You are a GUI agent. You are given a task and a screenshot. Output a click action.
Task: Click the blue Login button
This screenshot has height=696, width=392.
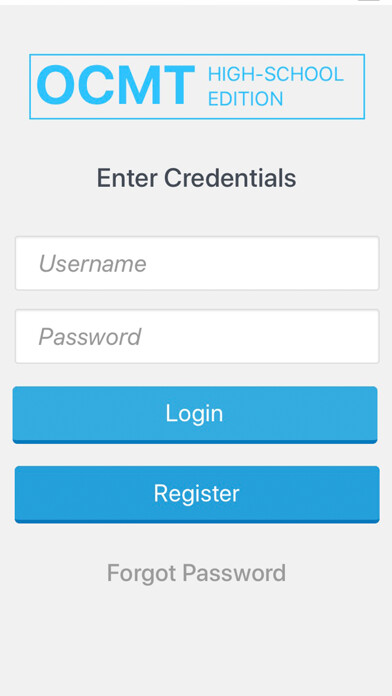195,415
